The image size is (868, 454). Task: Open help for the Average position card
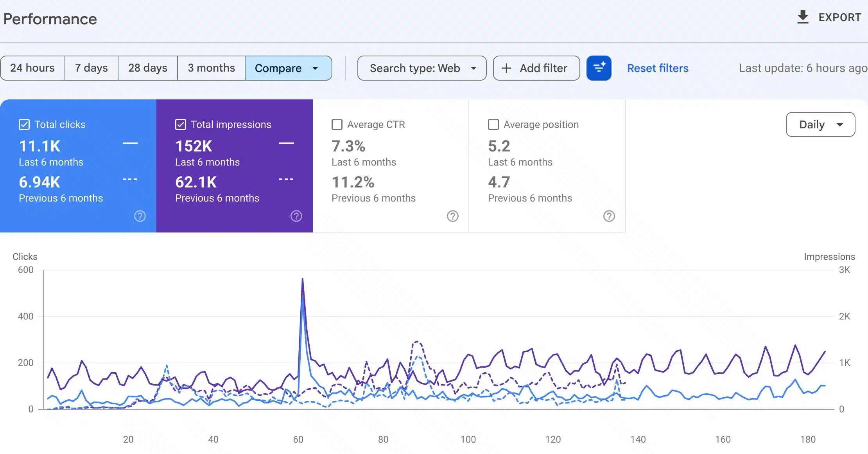click(x=609, y=216)
